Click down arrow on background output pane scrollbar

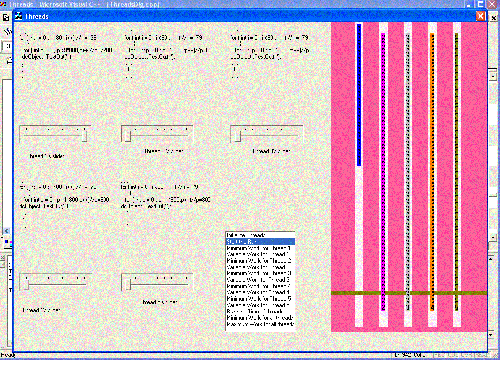[491, 335]
